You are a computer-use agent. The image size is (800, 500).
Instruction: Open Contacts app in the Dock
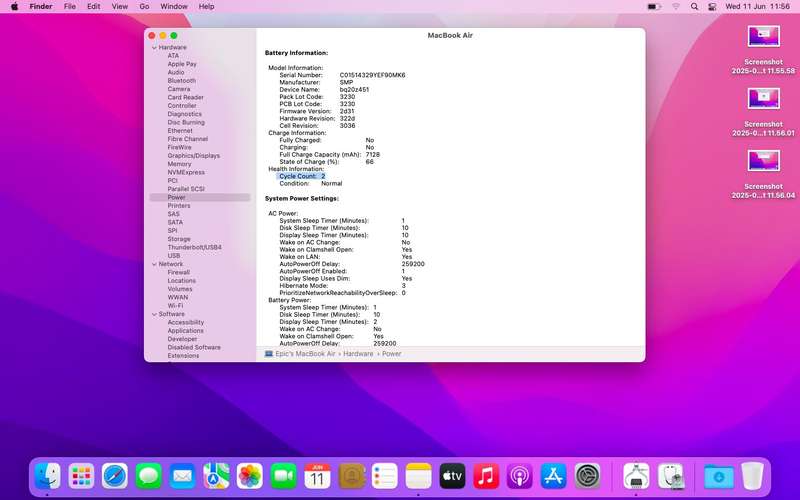click(x=351, y=477)
